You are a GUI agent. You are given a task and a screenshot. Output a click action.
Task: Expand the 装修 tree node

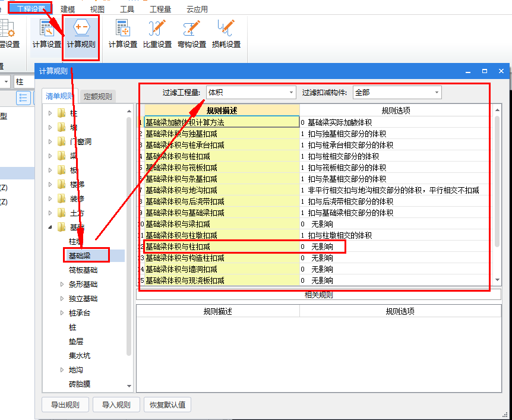(50, 198)
